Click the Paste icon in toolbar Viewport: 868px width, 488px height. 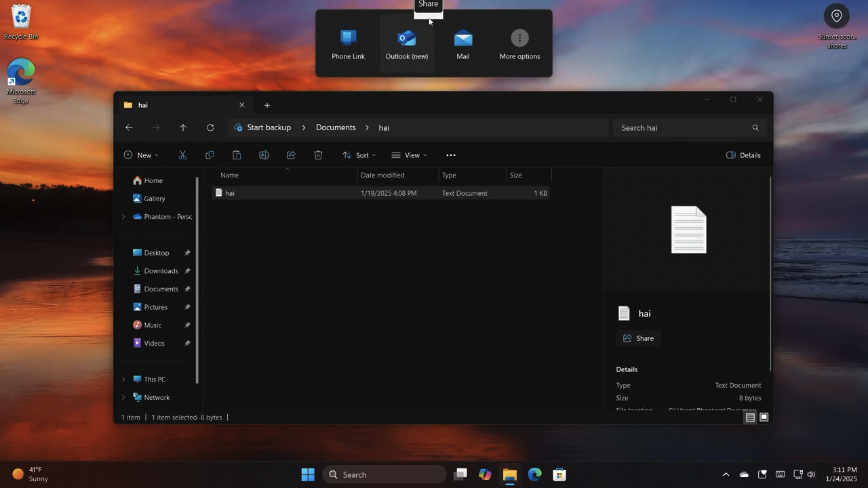coord(237,155)
